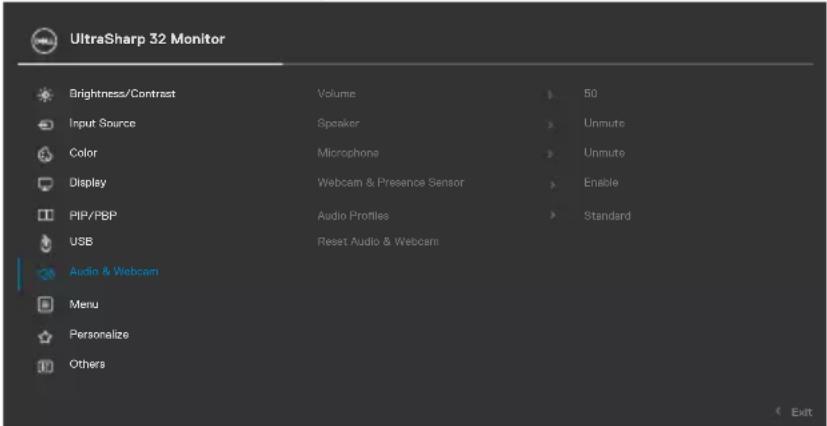Expand the Speaker row arrow
The height and width of the screenshot is (426, 827).
(x=551, y=124)
